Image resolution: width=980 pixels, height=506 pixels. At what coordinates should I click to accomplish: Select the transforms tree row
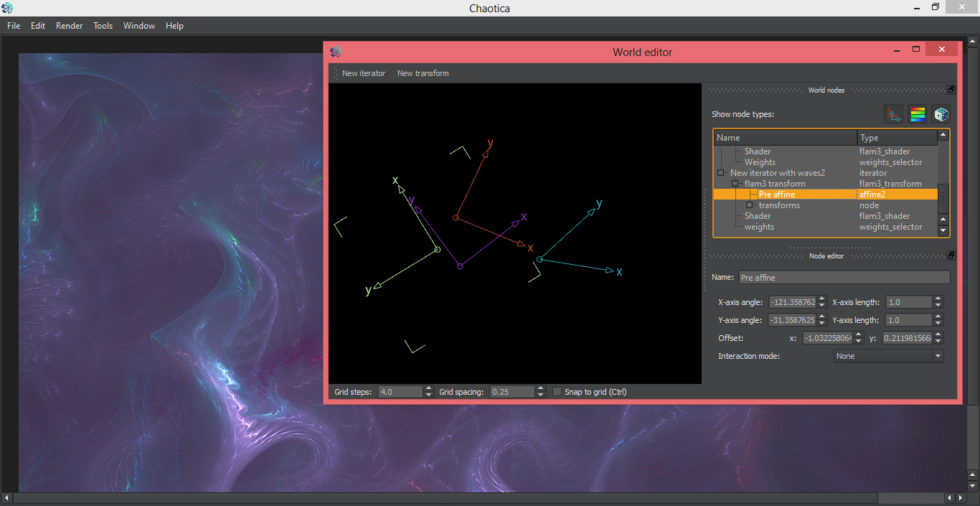[x=826, y=205]
